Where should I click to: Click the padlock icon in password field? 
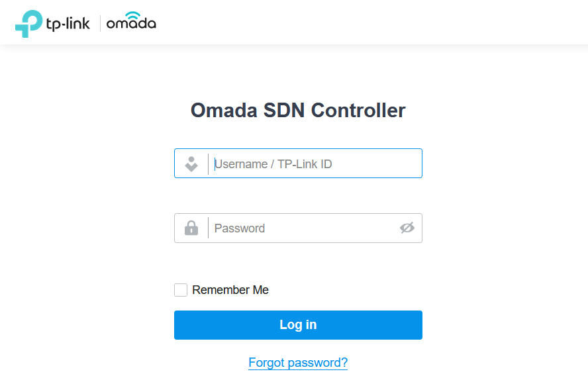pos(191,228)
